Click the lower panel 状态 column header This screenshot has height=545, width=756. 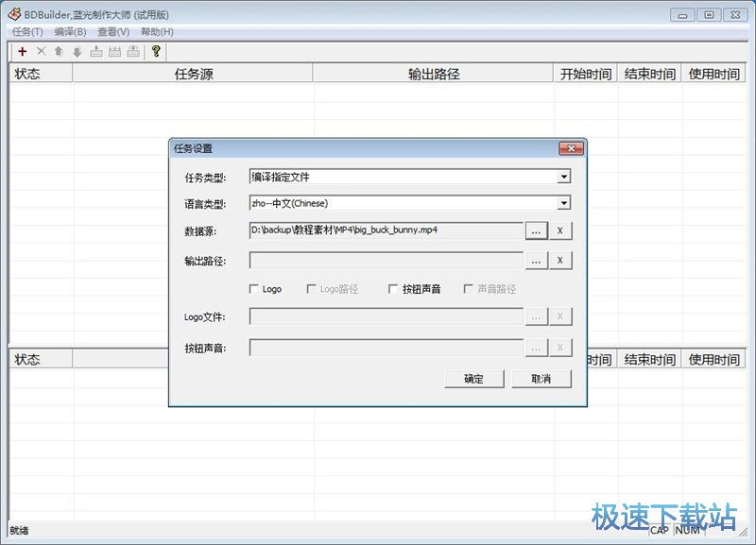coord(41,359)
